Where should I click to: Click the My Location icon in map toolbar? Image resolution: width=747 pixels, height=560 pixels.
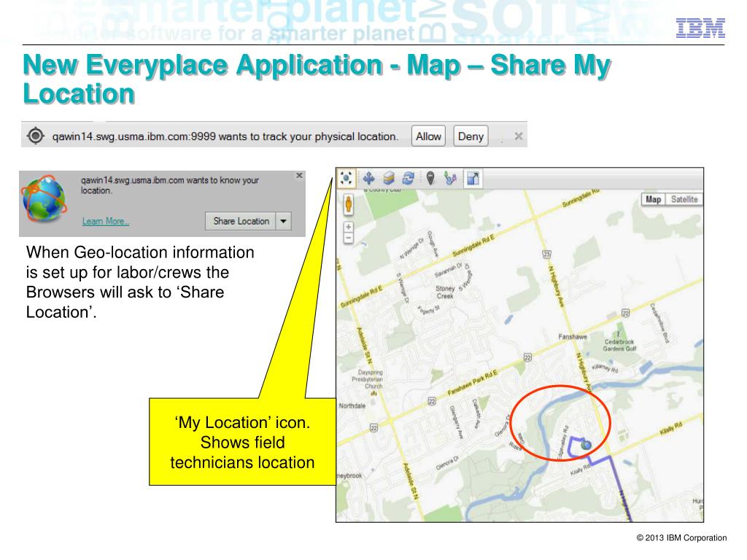[347, 179]
